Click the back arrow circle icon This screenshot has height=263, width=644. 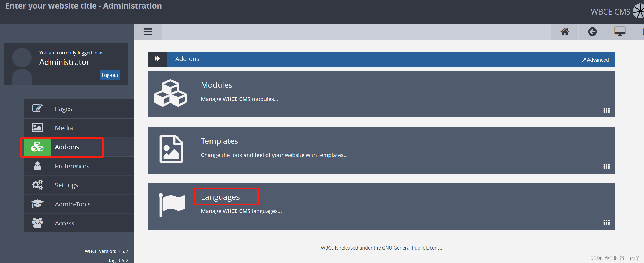[x=592, y=32]
